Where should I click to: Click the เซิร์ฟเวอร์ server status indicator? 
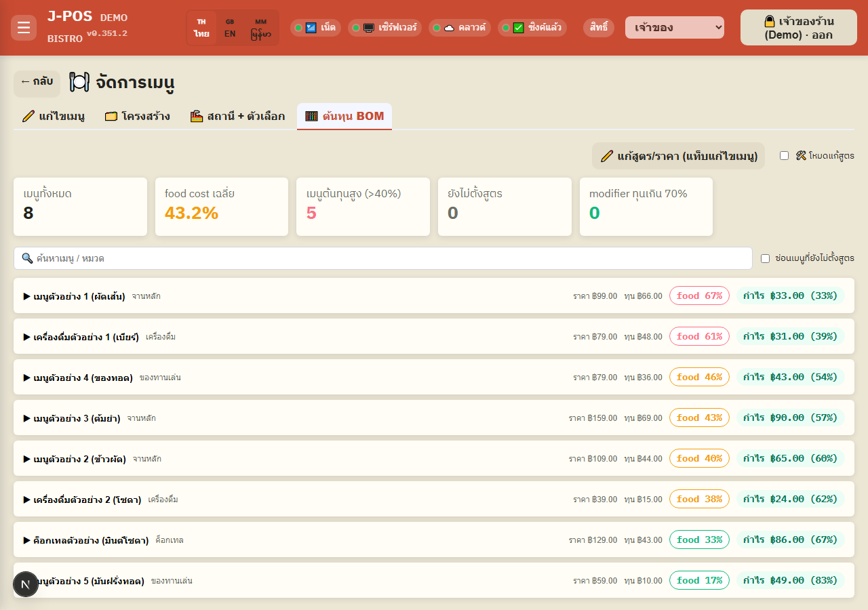pyautogui.click(x=385, y=28)
